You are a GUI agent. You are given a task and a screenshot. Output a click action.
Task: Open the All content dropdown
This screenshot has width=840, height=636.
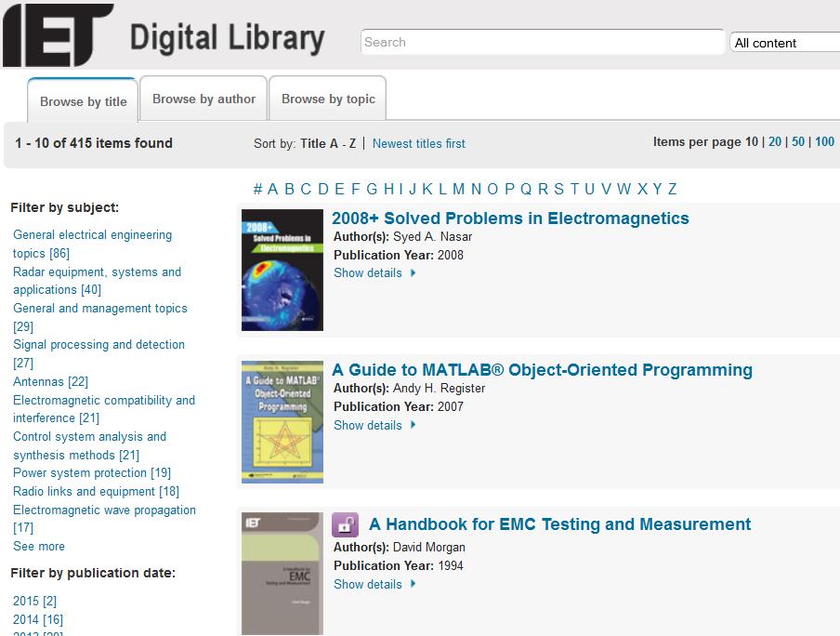click(785, 43)
